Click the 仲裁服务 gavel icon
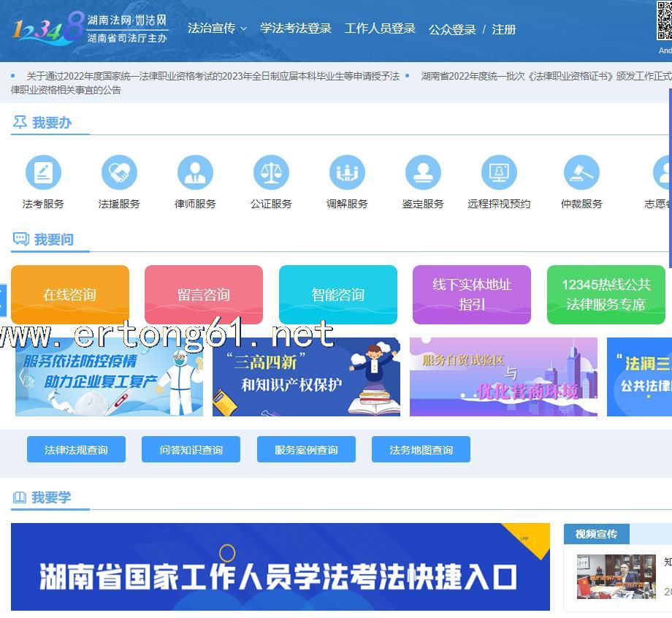Viewport: 672px width, 618px height. pyautogui.click(x=581, y=173)
